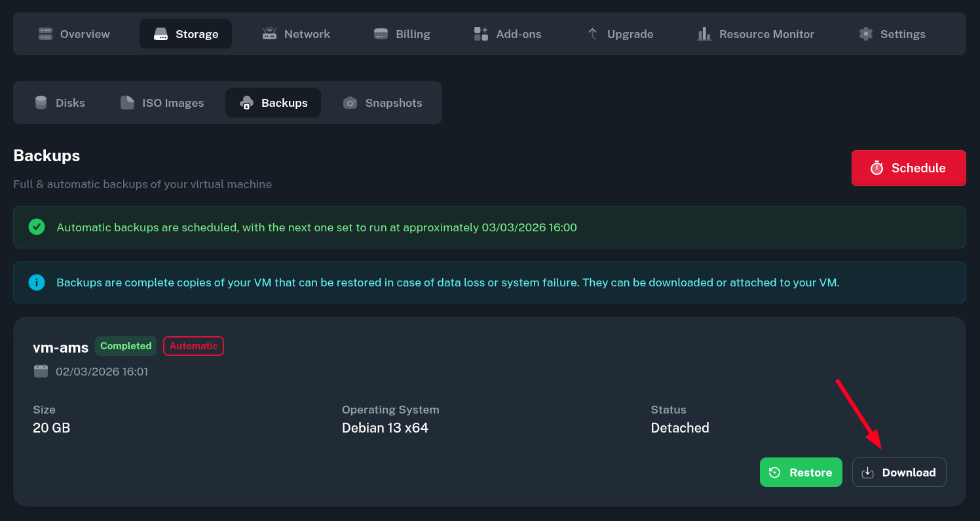Click the Network router icon
This screenshot has height=521, width=980.
coord(269,34)
